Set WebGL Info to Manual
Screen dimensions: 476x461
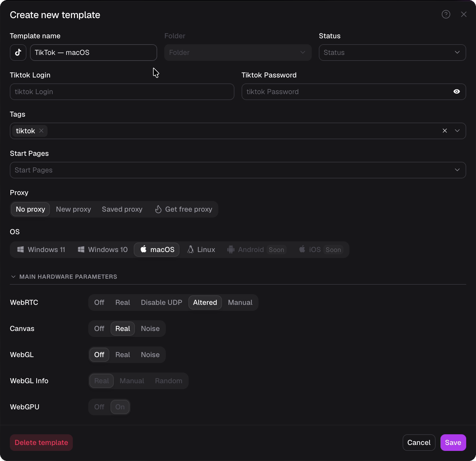tap(132, 381)
